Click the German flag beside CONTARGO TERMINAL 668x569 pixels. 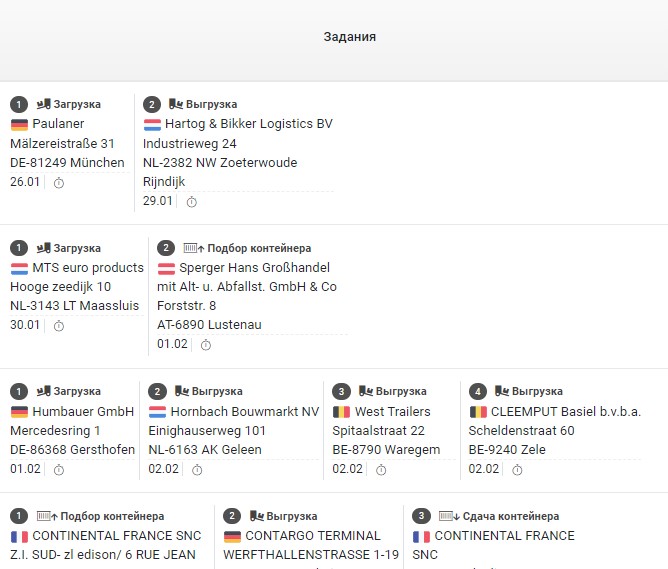point(232,536)
